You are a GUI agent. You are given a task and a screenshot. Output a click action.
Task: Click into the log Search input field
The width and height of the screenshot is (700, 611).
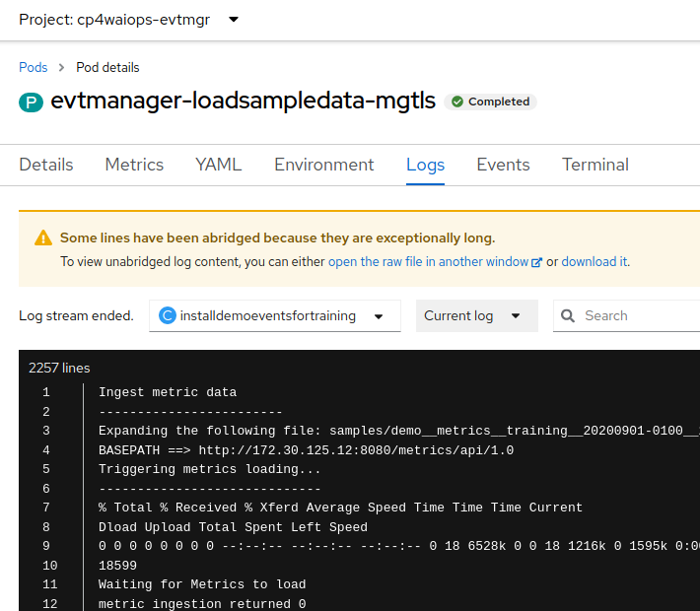point(641,315)
